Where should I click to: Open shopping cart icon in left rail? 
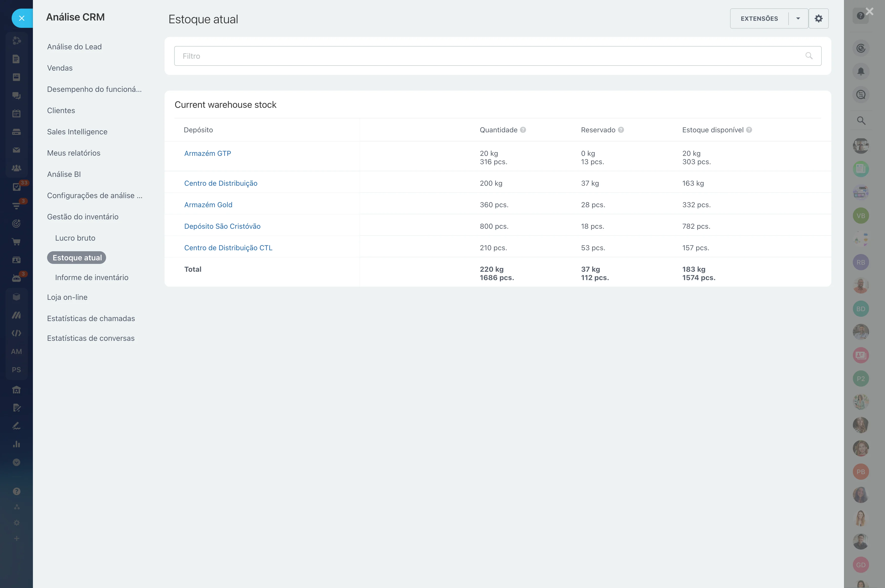16,242
